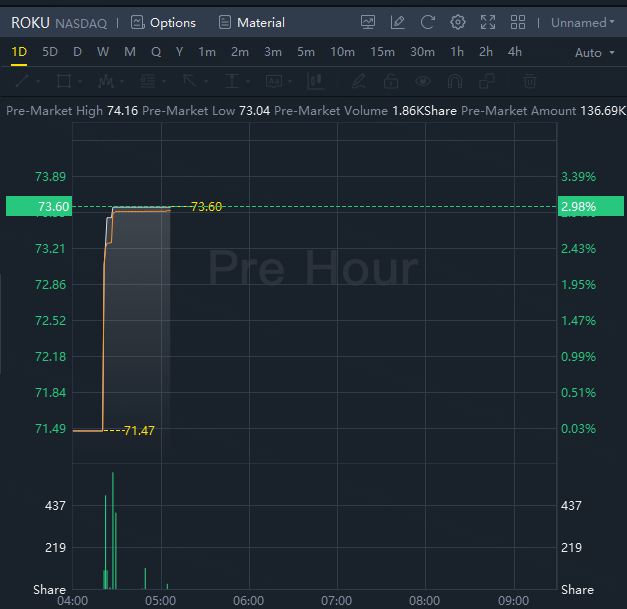Image resolution: width=627 pixels, height=609 pixels.
Task: Expand the text annotation tool options arrow
Action: tap(290, 81)
